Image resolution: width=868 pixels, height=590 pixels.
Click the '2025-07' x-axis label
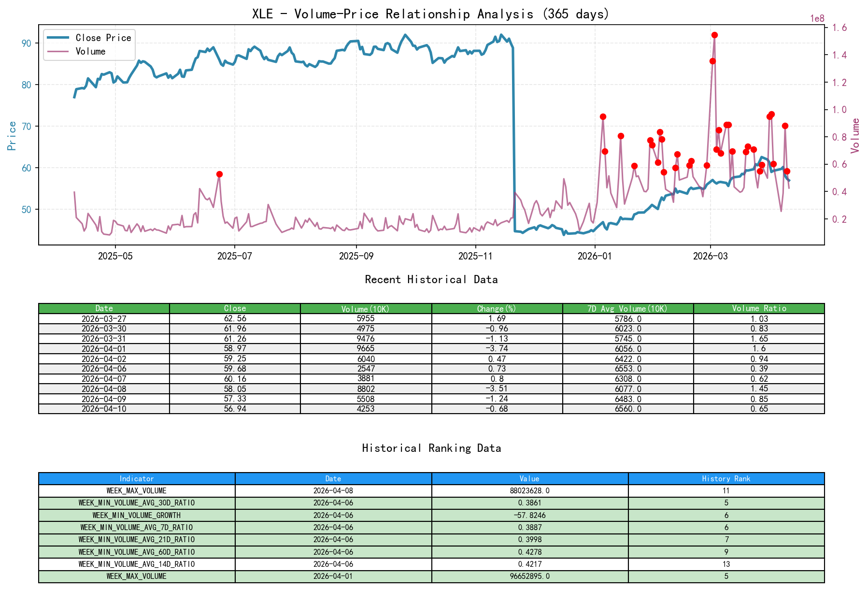234,256
